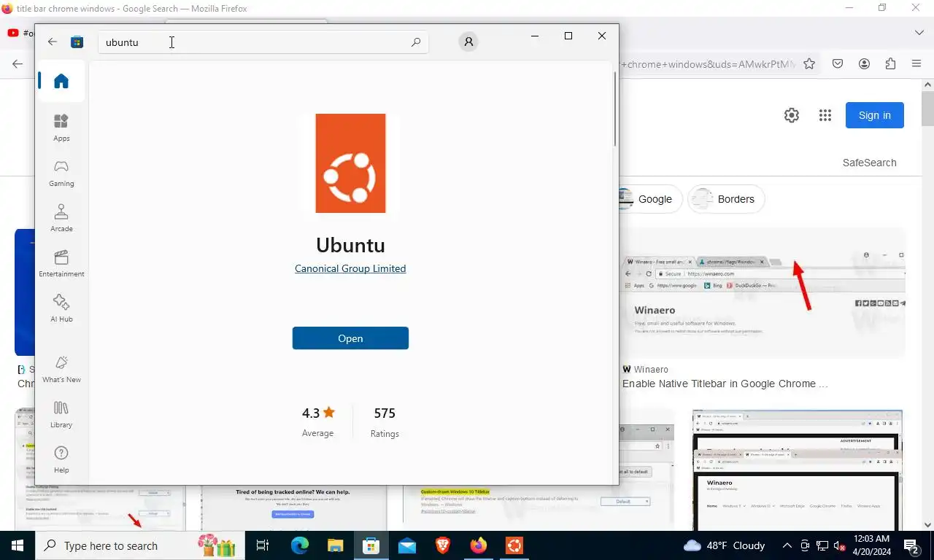Open the Windows Start menu
Screen dimensions: 934x560
18,545
